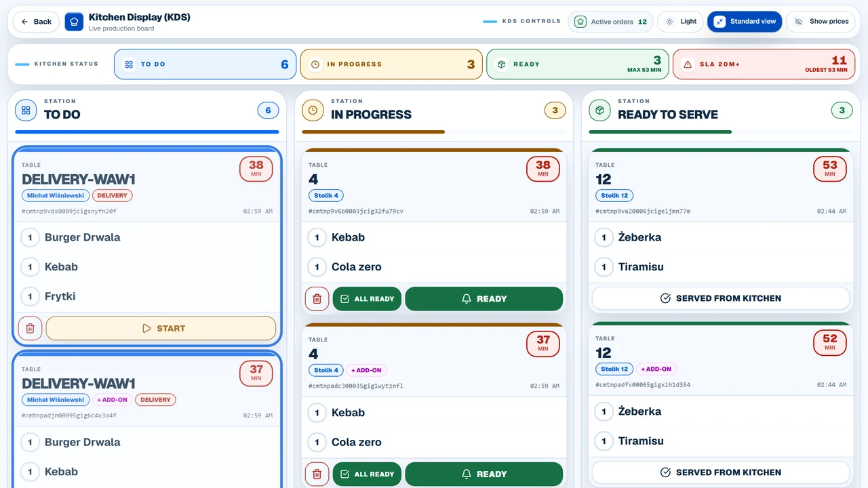Go Back using the Back button
Screen dimensions: 868x488
click(37, 22)
